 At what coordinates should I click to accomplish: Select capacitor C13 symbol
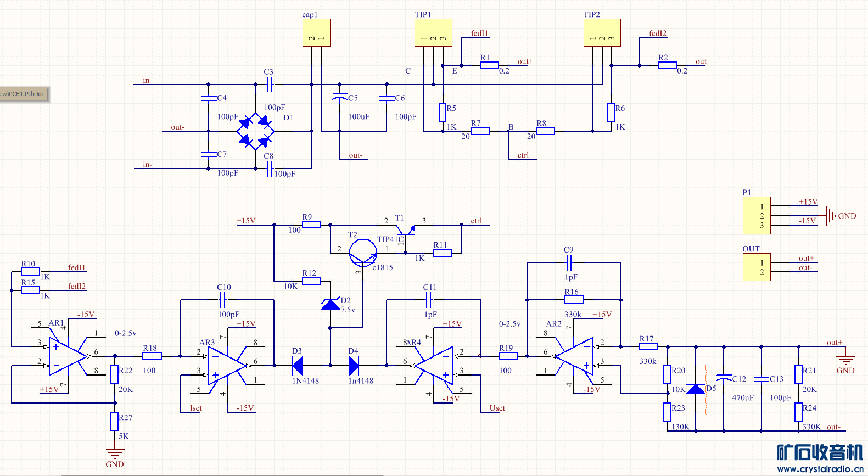tap(761, 379)
